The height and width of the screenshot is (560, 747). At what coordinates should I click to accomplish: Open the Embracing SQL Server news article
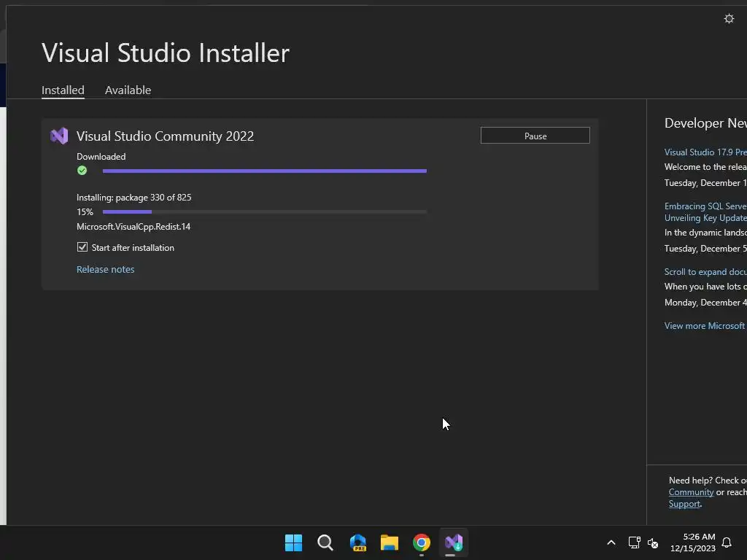705,212
